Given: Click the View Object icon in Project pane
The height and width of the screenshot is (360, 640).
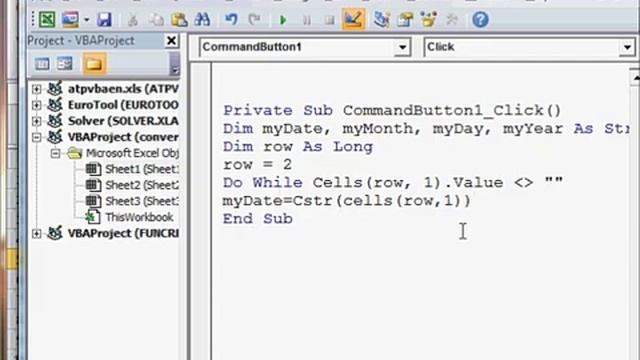Looking at the screenshot, I should pyautogui.click(x=65, y=64).
